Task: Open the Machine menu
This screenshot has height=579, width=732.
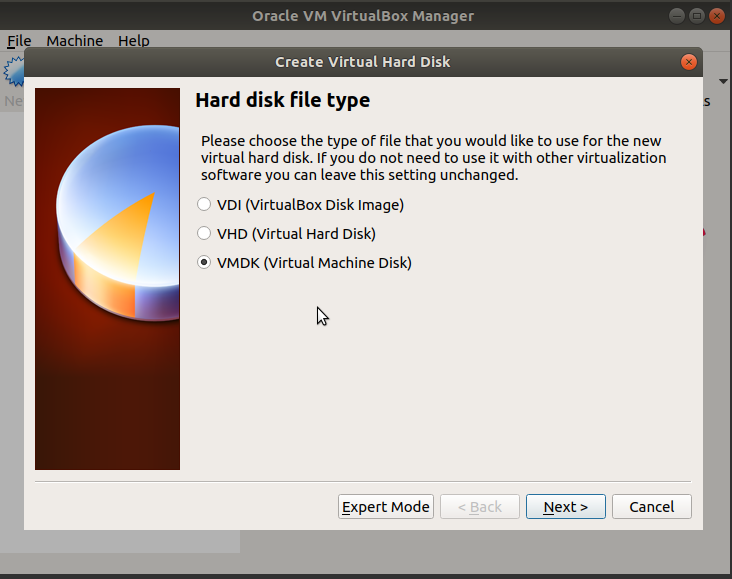Action: pyautogui.click(x=75, y=41)
